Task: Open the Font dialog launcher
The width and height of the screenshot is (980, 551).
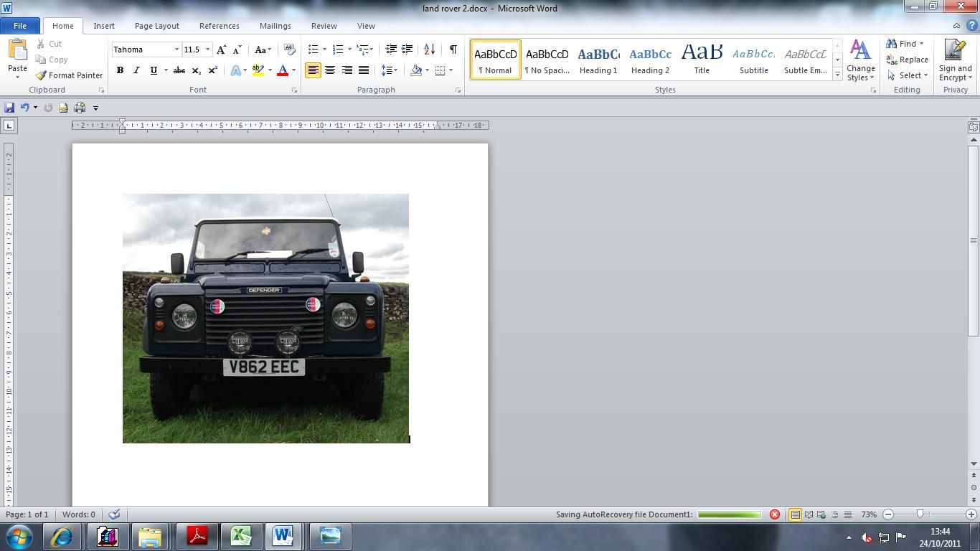Action: tap(294, 90)
